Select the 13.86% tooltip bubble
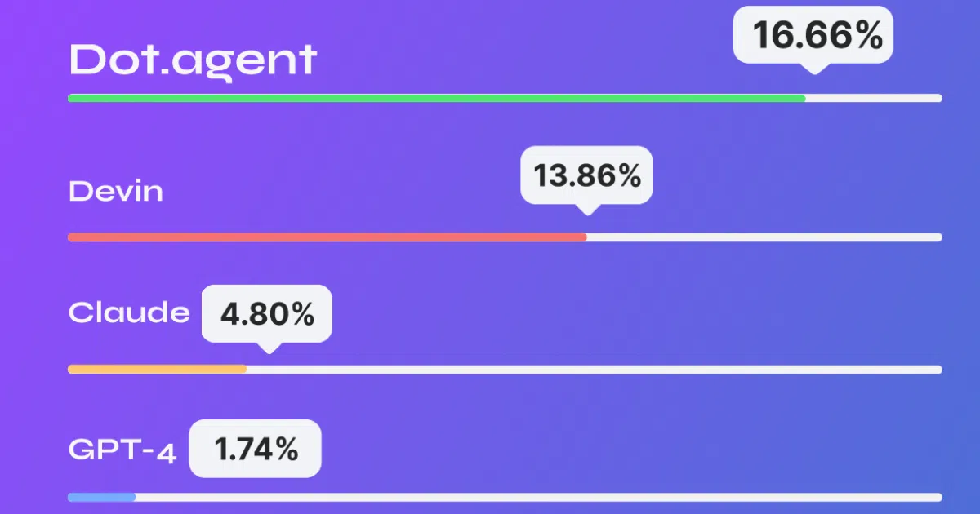The height and width of the screenshot is (514, 980). point(586,175)
